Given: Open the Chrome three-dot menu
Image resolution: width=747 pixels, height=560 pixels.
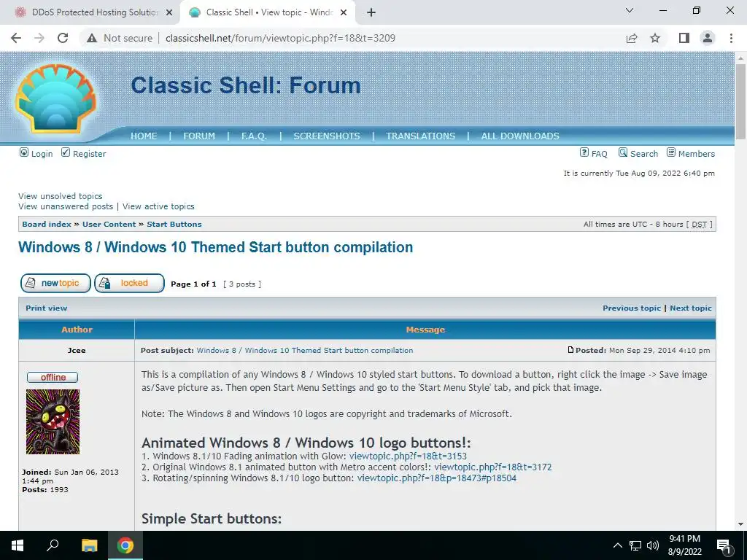Looking at the screenshot, I should (731, 38).
